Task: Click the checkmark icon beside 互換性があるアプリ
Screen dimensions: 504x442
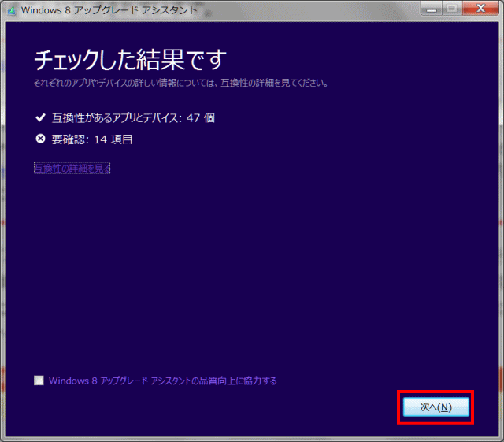Action: (x=40, y=117)
